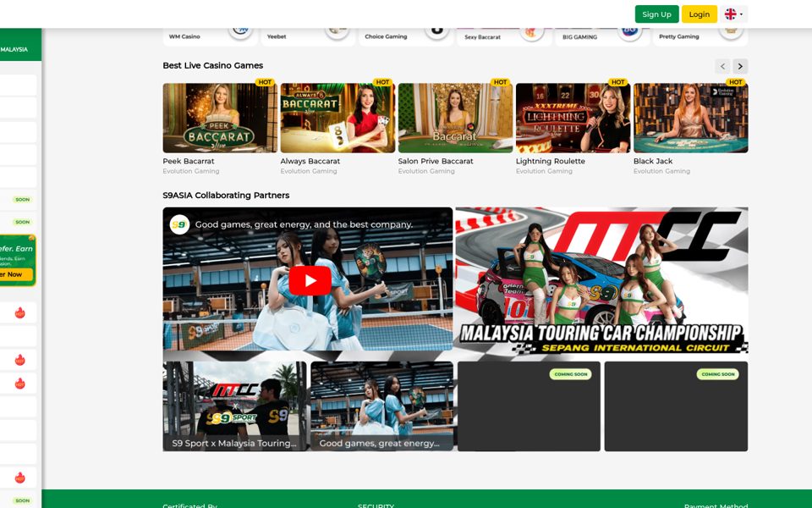Open the WM Casino provider card

[x=209, y=36]
